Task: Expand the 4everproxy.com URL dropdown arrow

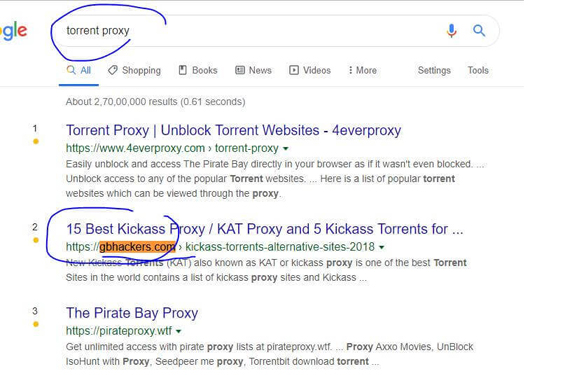Action: [285, 149]
